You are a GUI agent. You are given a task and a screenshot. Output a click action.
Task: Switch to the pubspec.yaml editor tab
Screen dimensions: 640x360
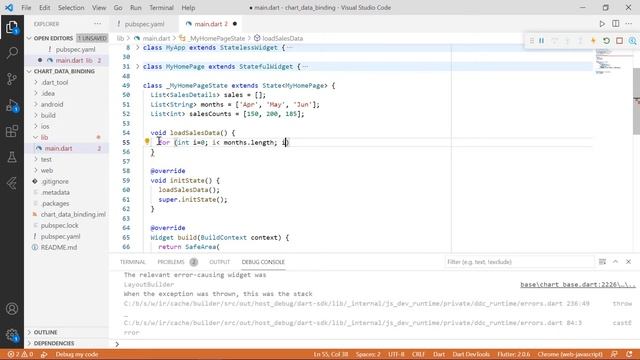point(144,24)
